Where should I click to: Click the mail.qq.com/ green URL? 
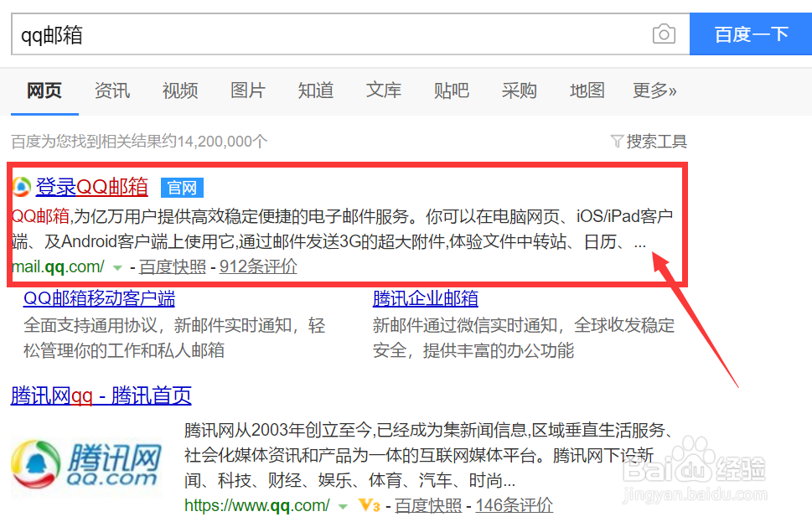tap(58, 266)
